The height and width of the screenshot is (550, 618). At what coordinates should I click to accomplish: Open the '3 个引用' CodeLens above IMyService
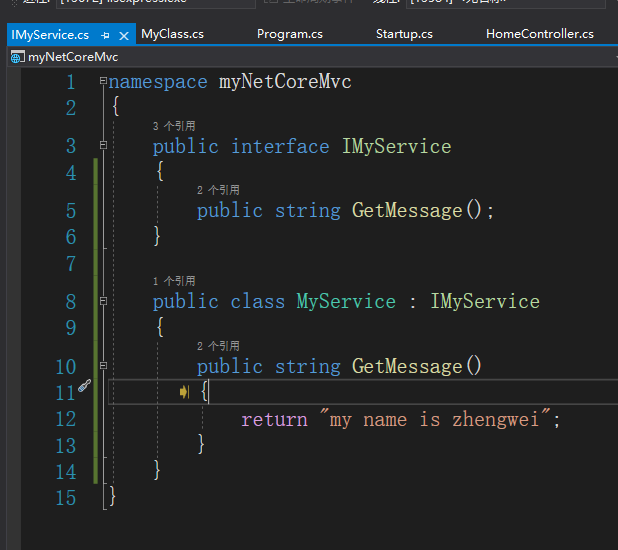174,126
